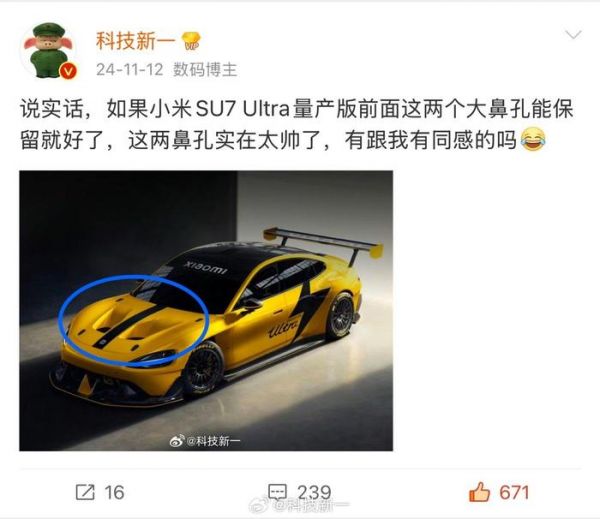Click the 数码博主 blogger label

point(205,69)
